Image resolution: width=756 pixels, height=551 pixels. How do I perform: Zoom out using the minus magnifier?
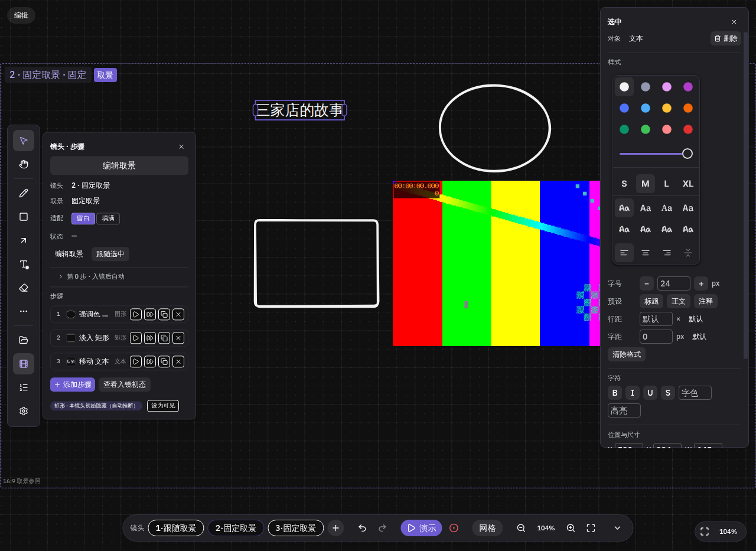521,528
